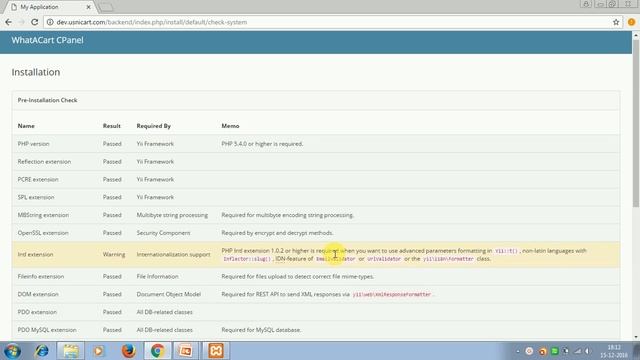Click 'Security Component' cell
The image size is (640, 360).
163,233
